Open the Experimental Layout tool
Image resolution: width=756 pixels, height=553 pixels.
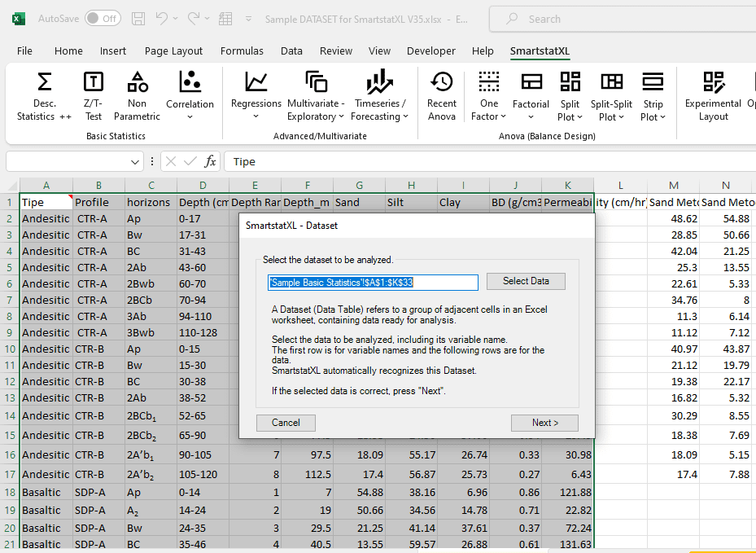coord(713,95)
